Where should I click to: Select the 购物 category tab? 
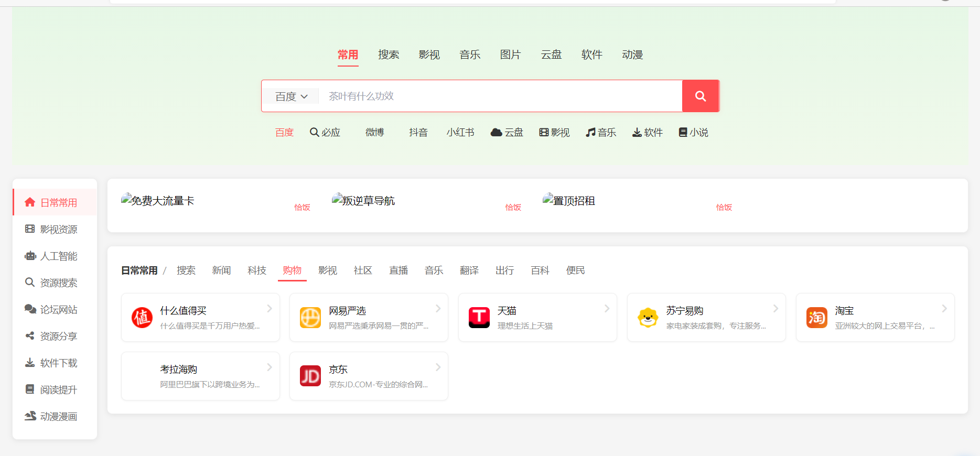(x=292, y=270)
